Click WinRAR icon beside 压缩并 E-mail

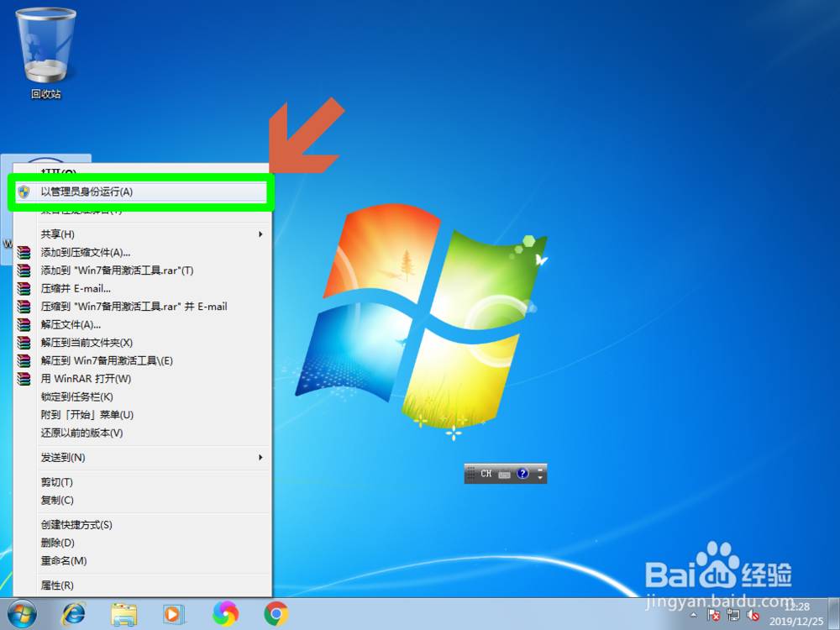click(24, 289)
